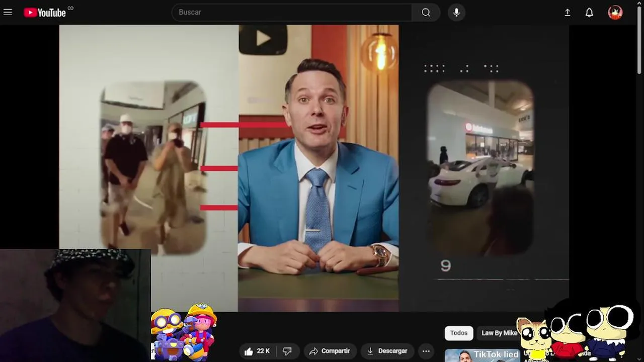Open the account avatar menu

point(615,12)
